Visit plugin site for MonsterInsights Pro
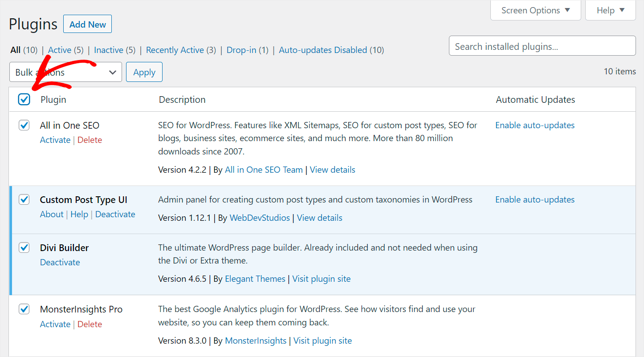 [x=323, y=341]
